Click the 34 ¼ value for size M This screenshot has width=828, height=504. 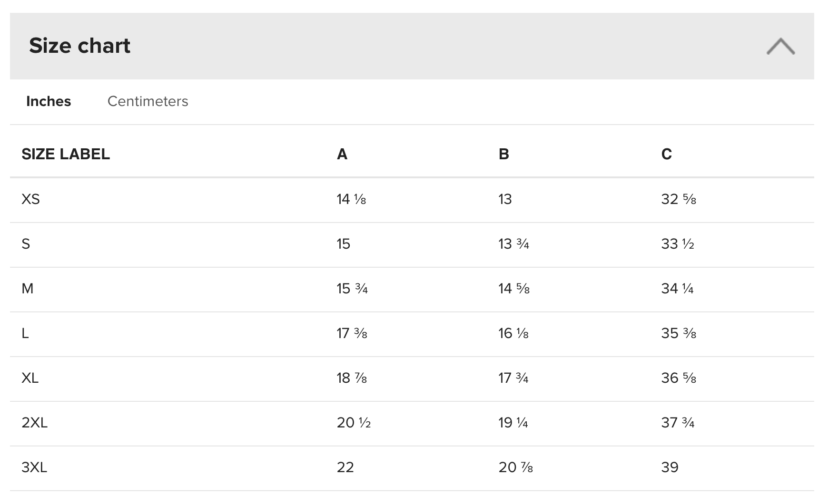(677, 289)
